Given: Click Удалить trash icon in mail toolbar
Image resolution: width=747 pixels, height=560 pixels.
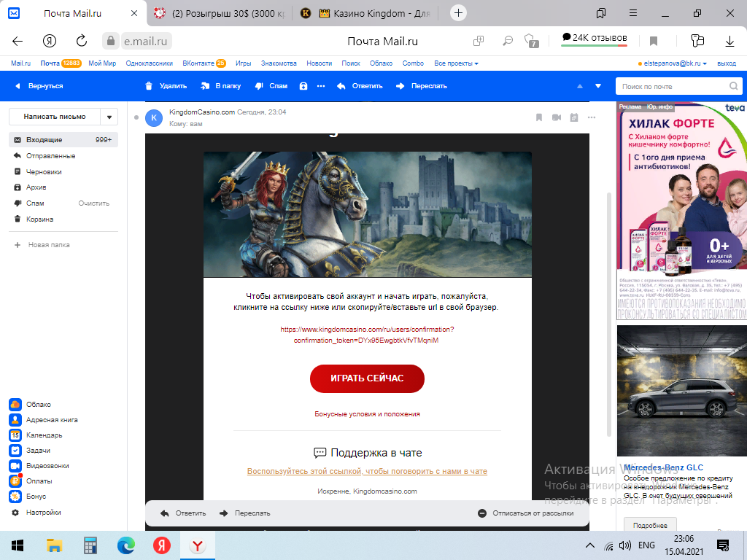Looking at the screenshot, I should [166, 86].
